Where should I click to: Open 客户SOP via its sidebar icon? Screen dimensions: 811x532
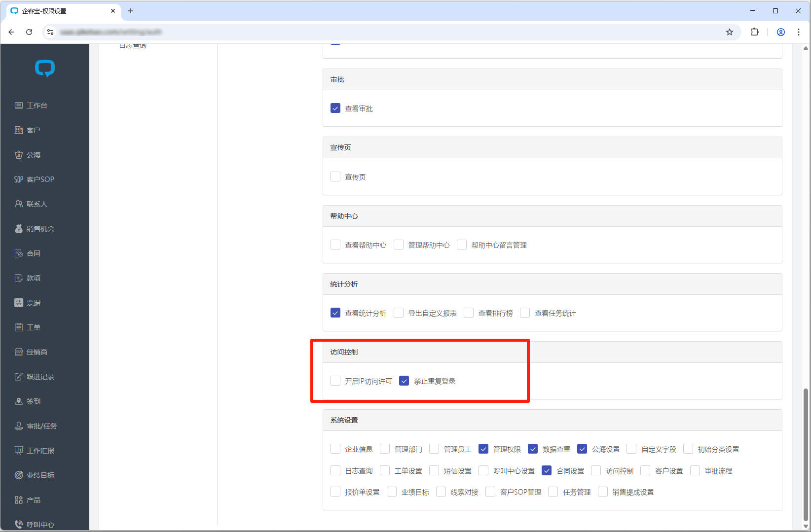pos(19,179)
